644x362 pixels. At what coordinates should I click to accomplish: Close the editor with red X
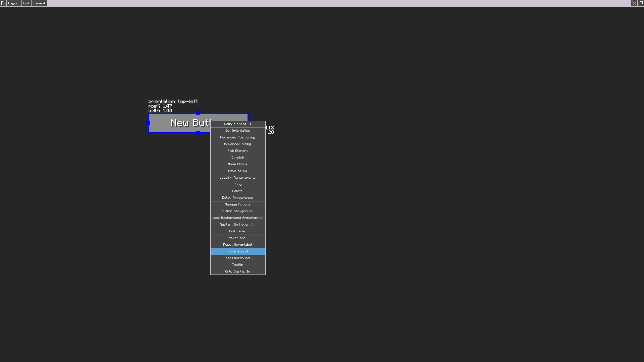(x=634, y=3)
